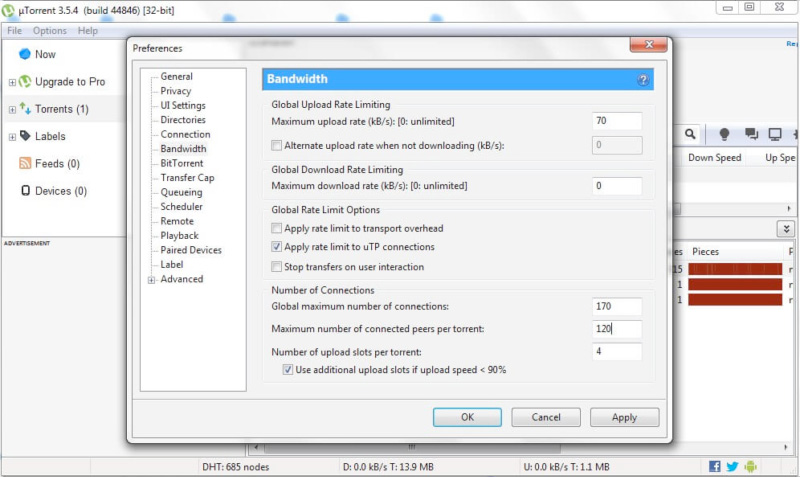Click the OK button
This screenshot has height=477, width=800.
pos(467,417)
